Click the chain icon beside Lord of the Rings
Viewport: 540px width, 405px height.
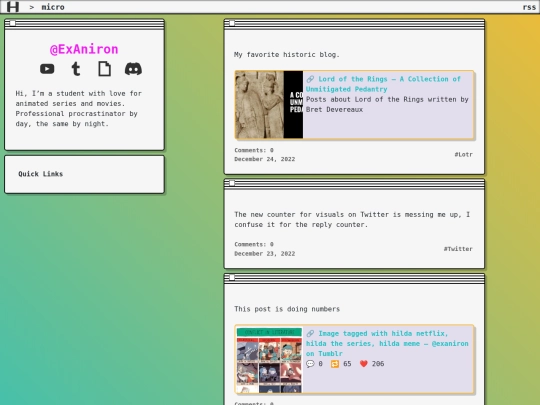point(310,79)
